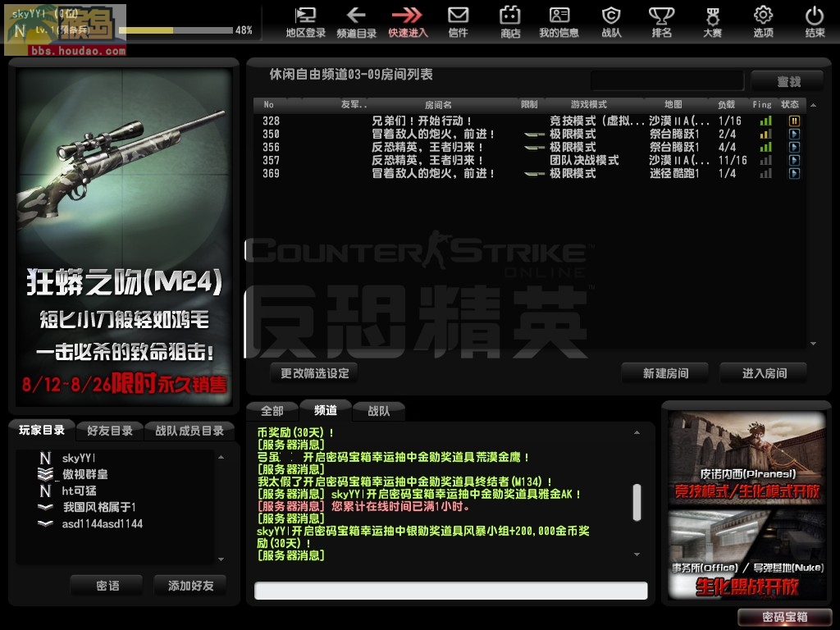This screenshot has width=840, height=630.
Task: Click the 进入房间 enter room button
Action: (764, 373)
